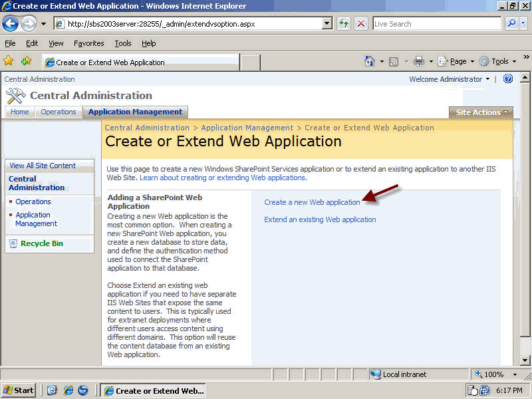The image size is (532, 399).
Task: Open Operations in left sidebar
Action: click(x=33, y=201)
